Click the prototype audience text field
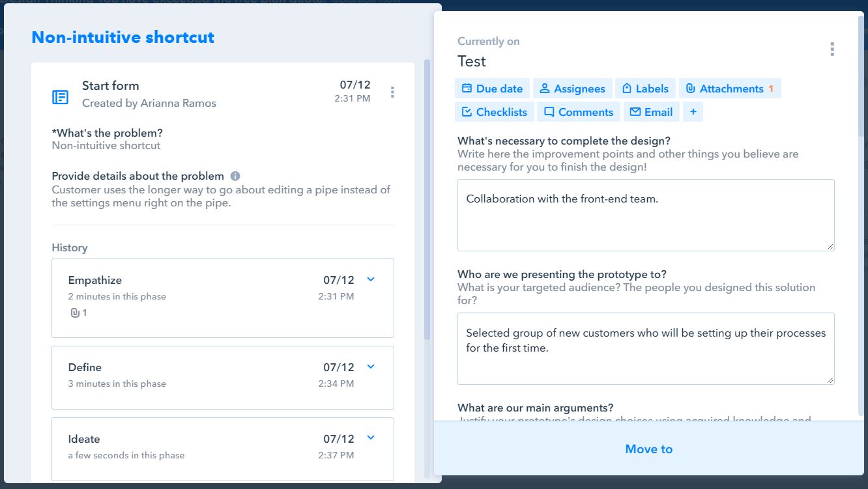868x489 pixels. 645,348
